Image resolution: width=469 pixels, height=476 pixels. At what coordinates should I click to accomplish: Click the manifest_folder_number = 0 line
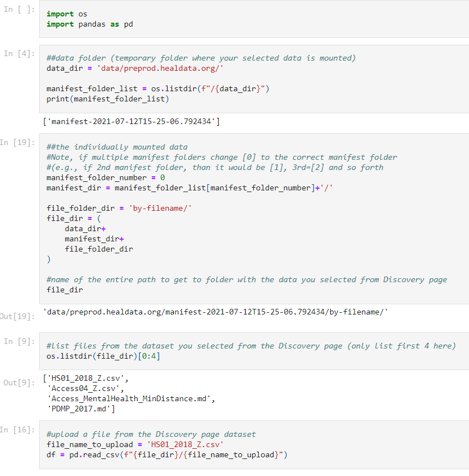[105, 177]
